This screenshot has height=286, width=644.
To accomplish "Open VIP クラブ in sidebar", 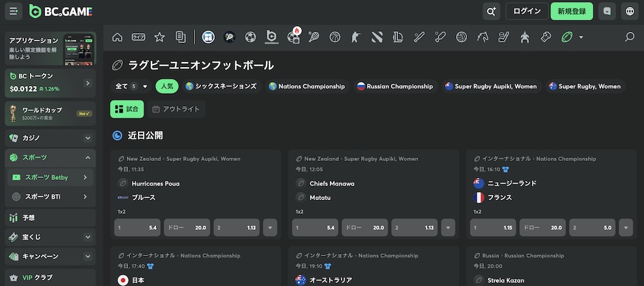I will coord(50,278).
